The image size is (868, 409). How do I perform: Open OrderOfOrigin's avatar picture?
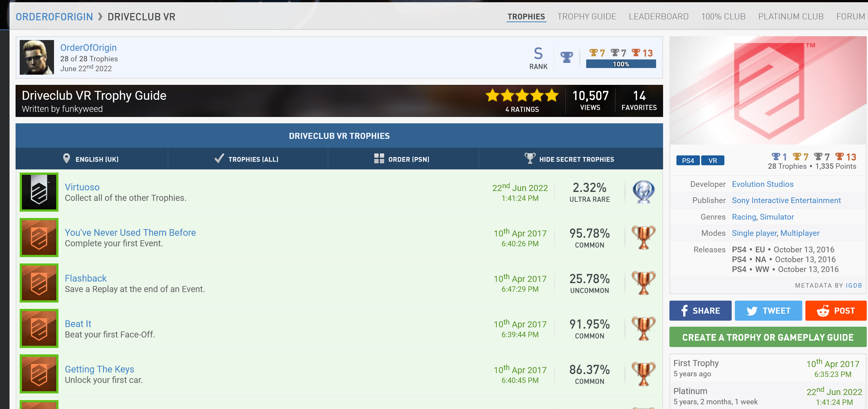(x=37, y=57)
